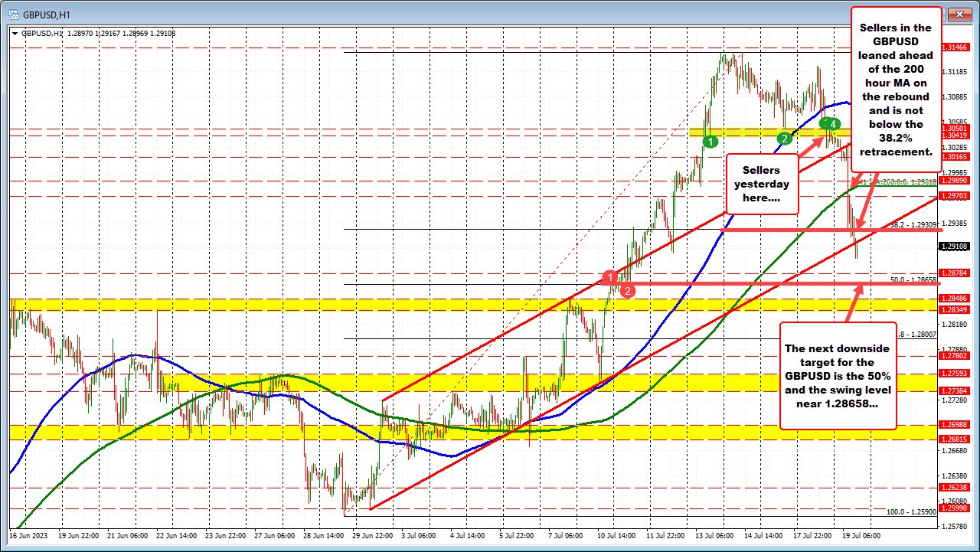Viewport: 980px width, 552px height.
Task: Click the 1.28180 axis price
Action: pyautogui.click(x=955, y=325)
